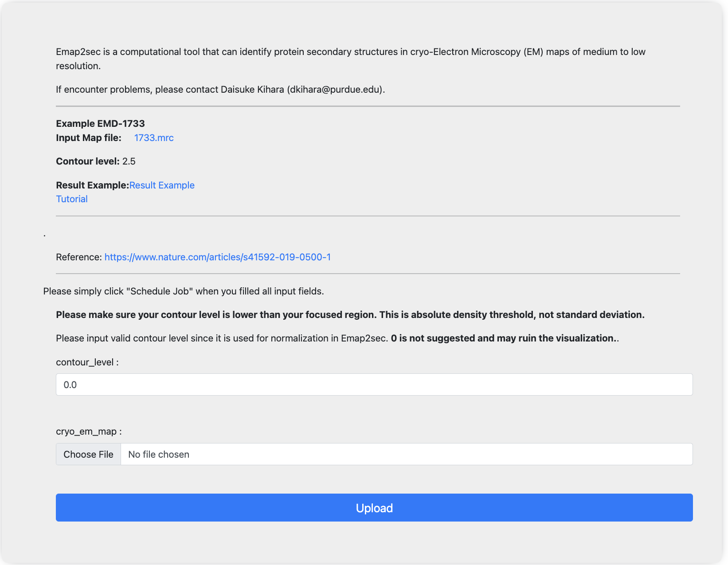Focus the contour_level input field
Screen dimensions: 728x565
click(374, 385)
